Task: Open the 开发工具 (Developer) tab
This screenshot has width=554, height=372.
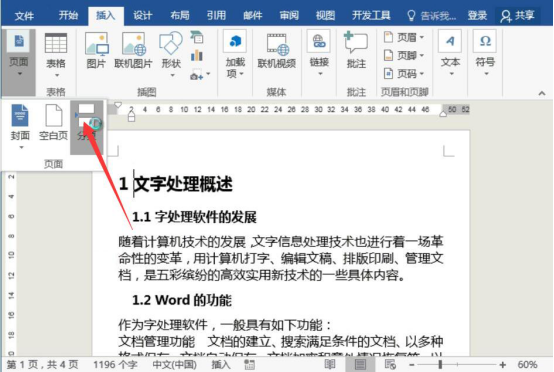Action: click(x=371, y=16)
